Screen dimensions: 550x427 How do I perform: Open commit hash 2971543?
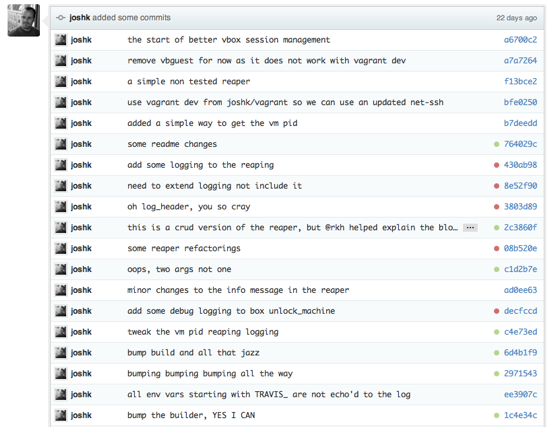click(x=520, y=374)
